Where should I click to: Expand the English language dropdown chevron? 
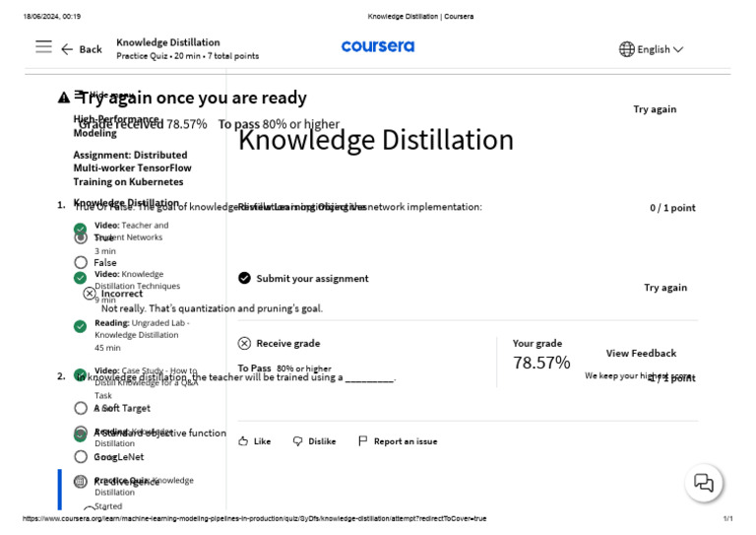[678, 49]
